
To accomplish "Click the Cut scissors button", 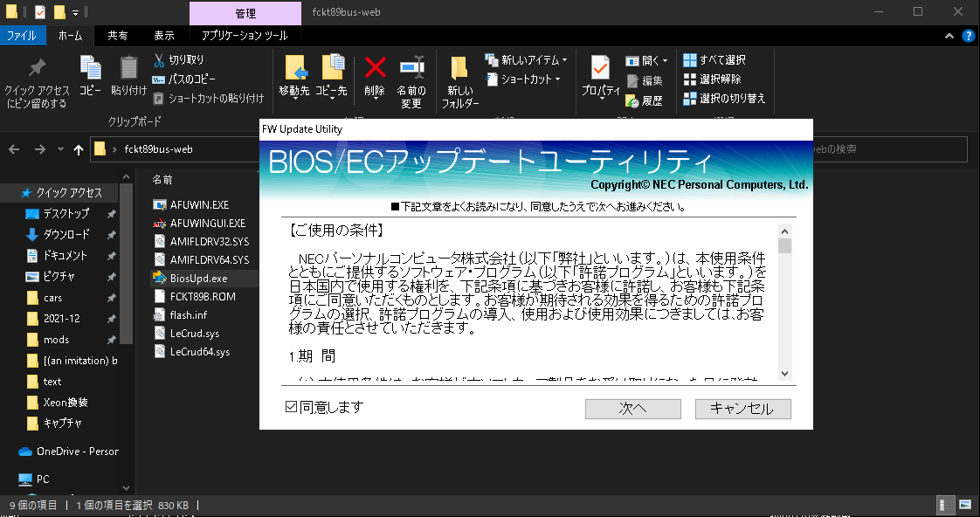I will point(179,59).
